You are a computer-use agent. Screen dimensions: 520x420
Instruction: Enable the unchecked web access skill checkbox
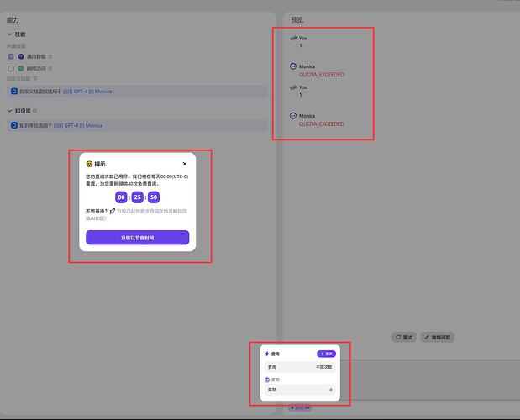11,68
